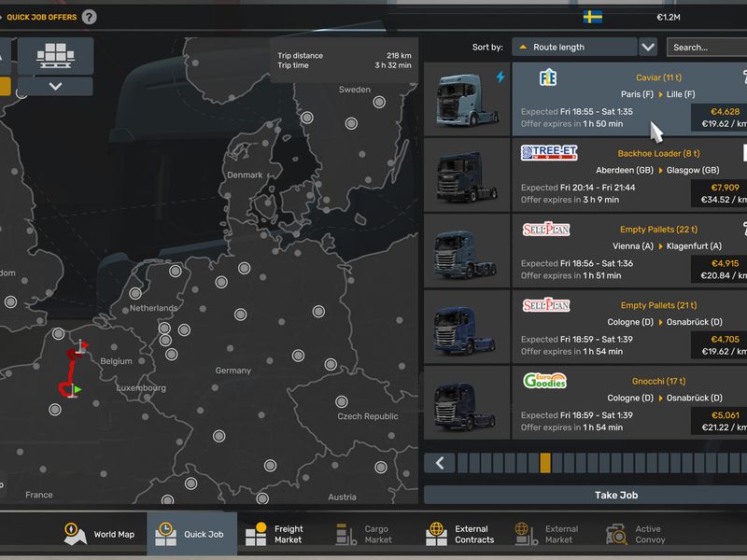Click the Freight Market boxes icon
747x560 pixels.
[256, 534]
